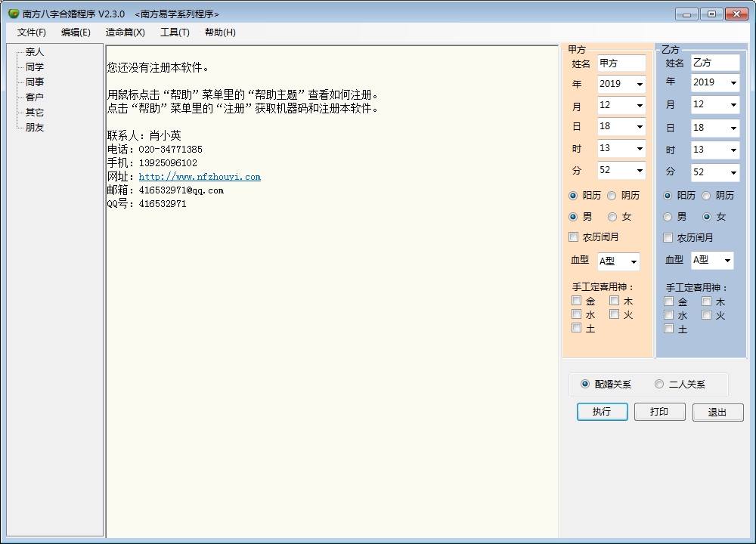Expand the 甲方 month dropdown
This screenshot has height=544, width=756.
(640, 106)
